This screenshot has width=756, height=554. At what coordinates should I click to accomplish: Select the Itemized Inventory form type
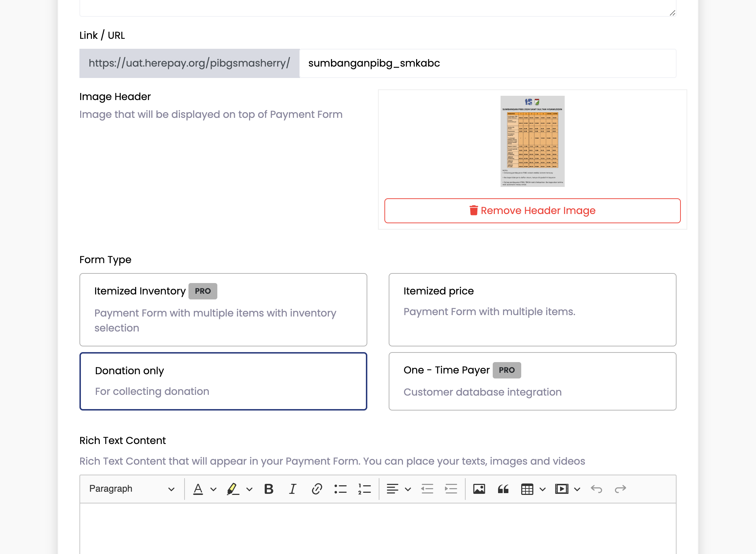(x=223, y=309)
